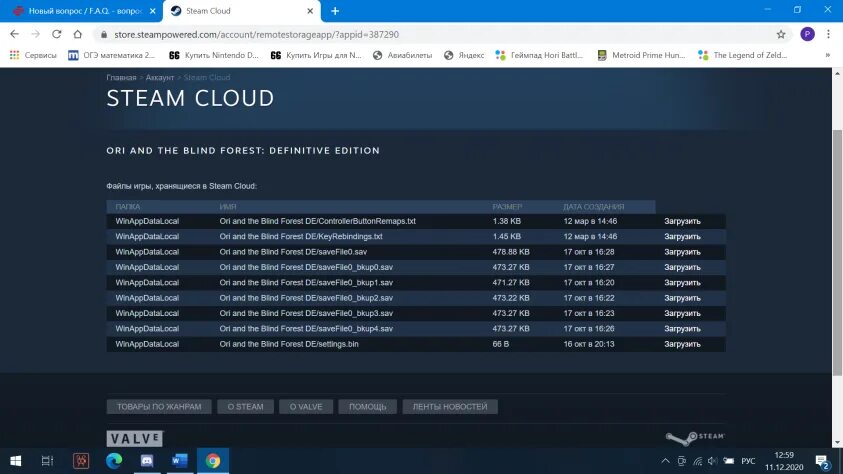
Task: Click the ИМЯ column header
Action: click(x=227, y=206)
